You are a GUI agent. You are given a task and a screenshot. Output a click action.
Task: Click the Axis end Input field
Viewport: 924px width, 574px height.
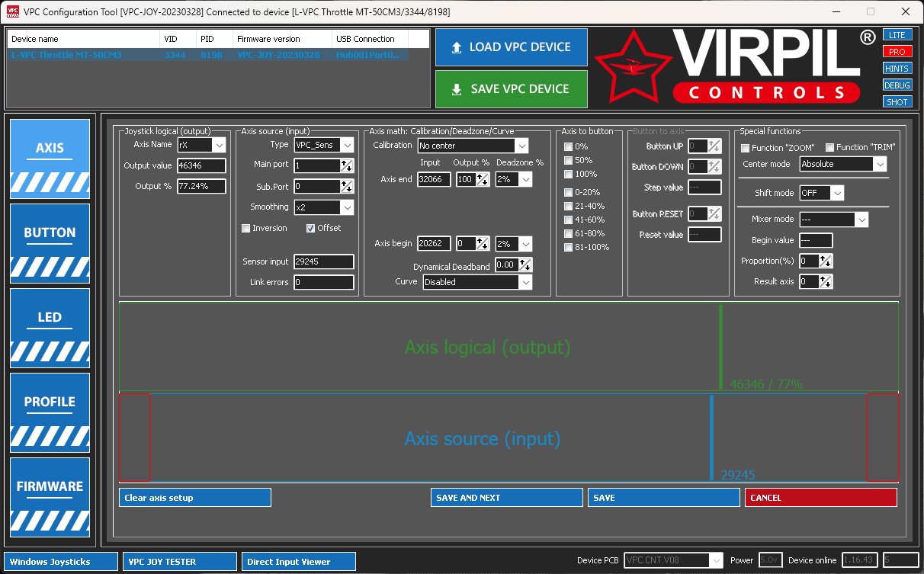tap(435, 179)
